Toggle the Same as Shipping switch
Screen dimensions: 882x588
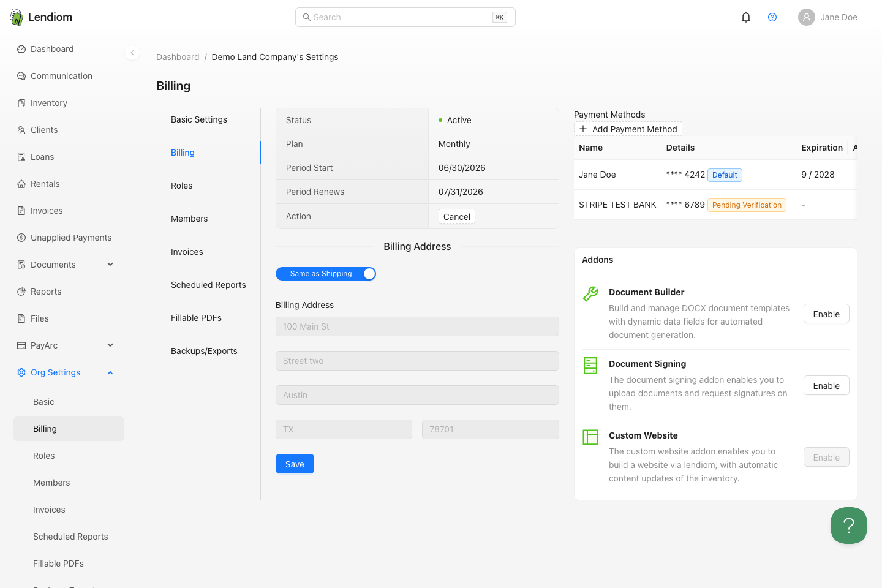pos(326,274)
